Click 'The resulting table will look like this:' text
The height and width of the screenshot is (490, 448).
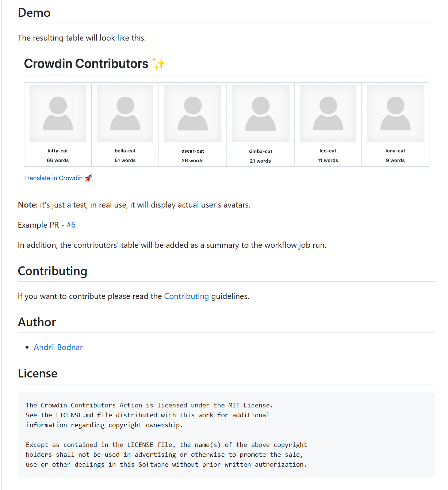pyautogui.click(x=82, y=38)
